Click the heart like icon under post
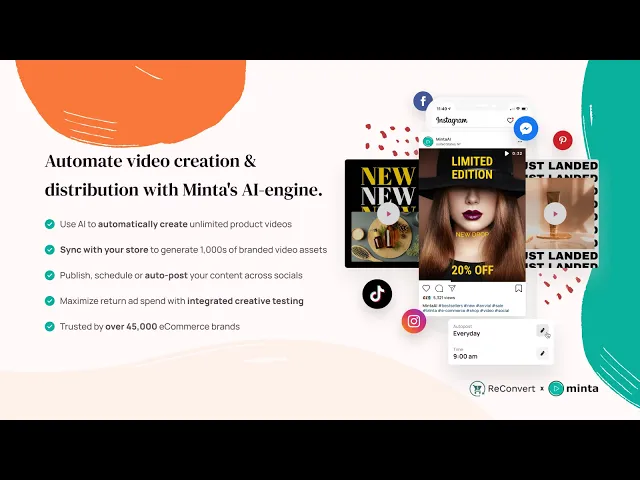The height and width of the screenshot is (480, 640). [426, 288]
